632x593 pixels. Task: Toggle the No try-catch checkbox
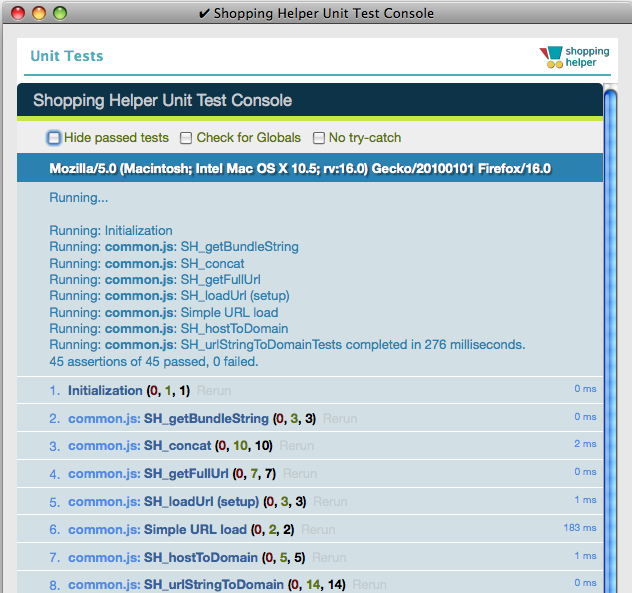tap(318, 138)
